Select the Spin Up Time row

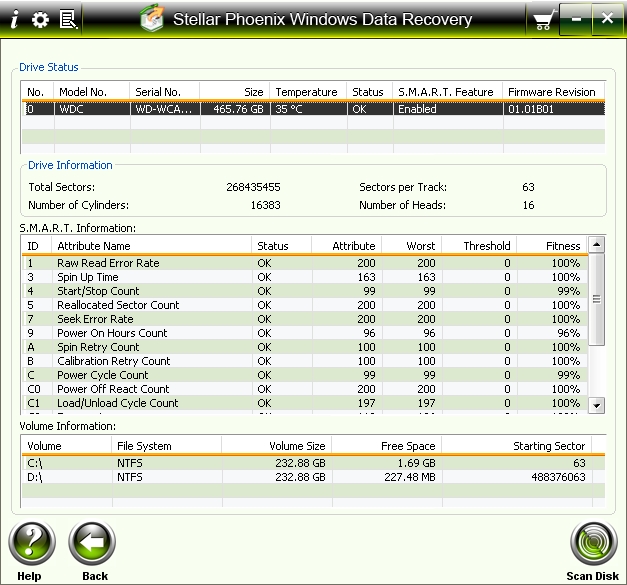click(305, 277)
